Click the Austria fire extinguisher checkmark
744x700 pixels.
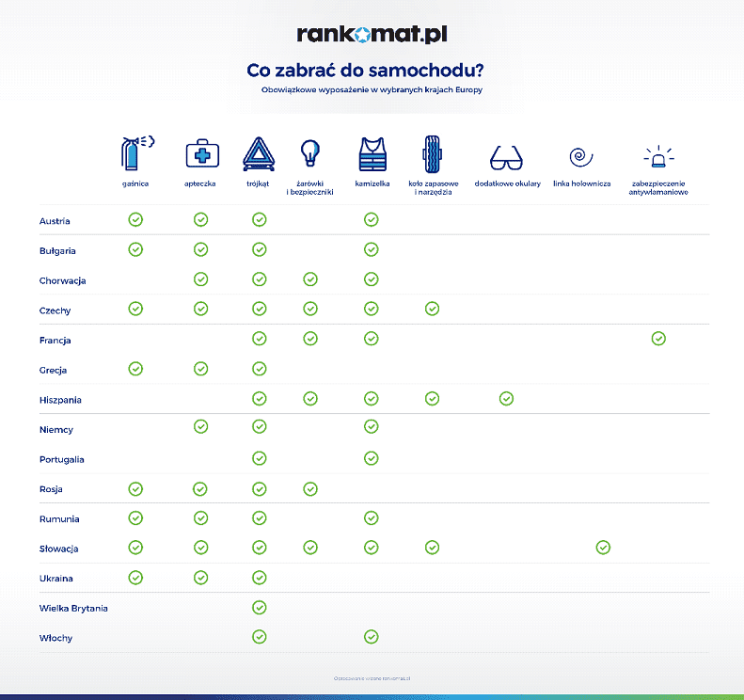pos(135,220)
